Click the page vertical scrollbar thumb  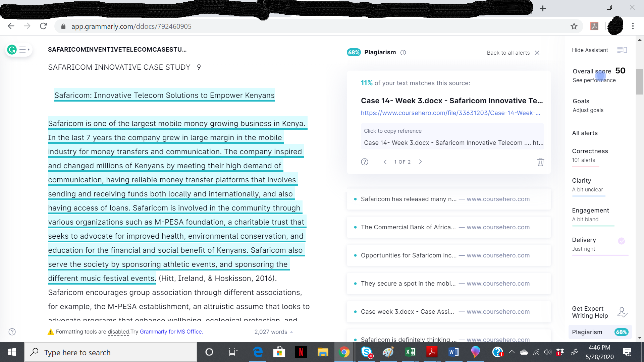[640, 81]
